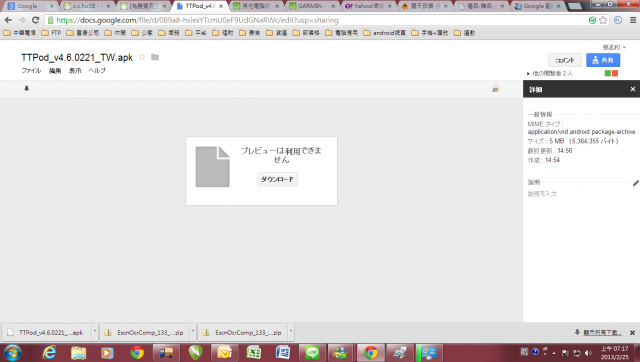Click the green checkmark extension icon in address bar
Screen dimensions: 640x362
pyautogui.click(x=592, y=20)
